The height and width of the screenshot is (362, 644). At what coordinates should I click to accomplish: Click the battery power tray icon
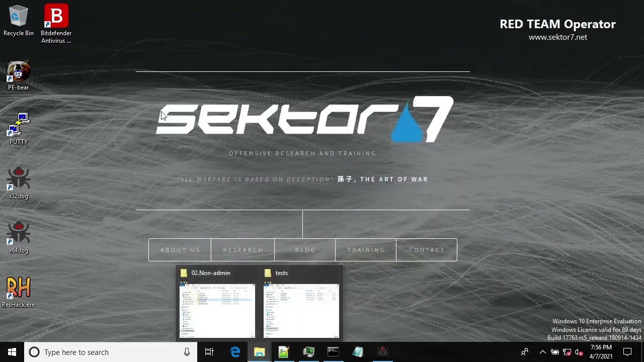(555, 352)
